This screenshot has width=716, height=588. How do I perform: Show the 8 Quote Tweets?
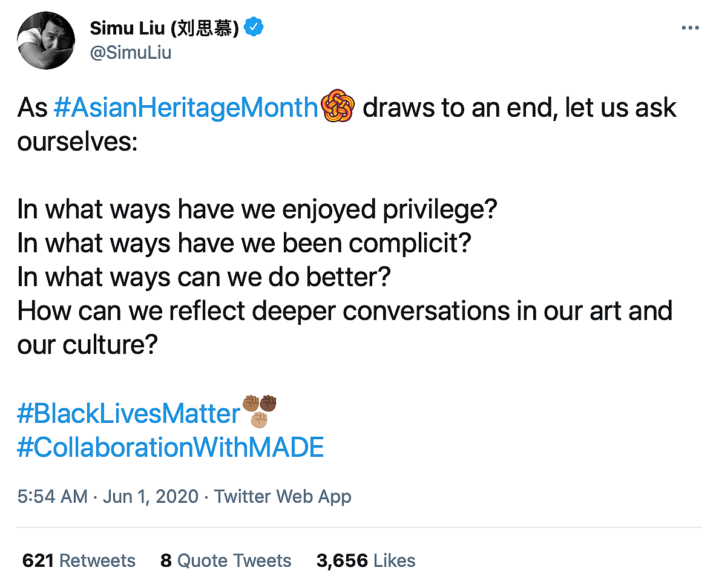pos(226,561)
